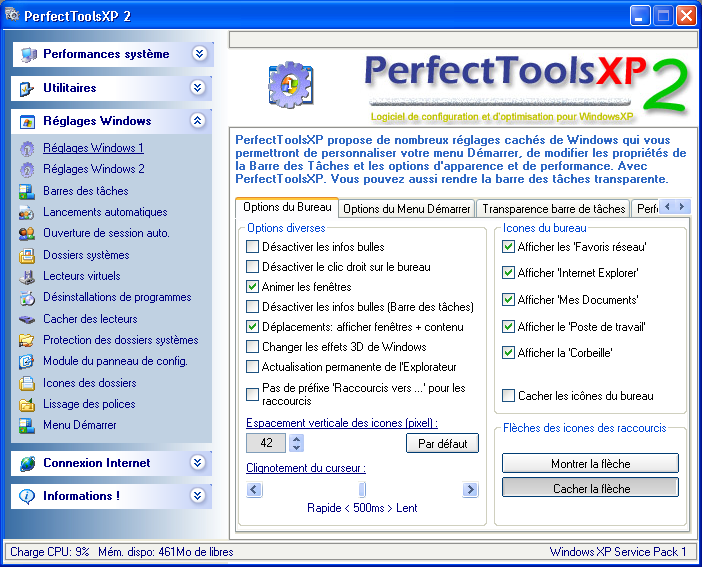Click the Connexion Internet globe icon
The height and width of the screenshot is (567, 702).
coord(27,464)
